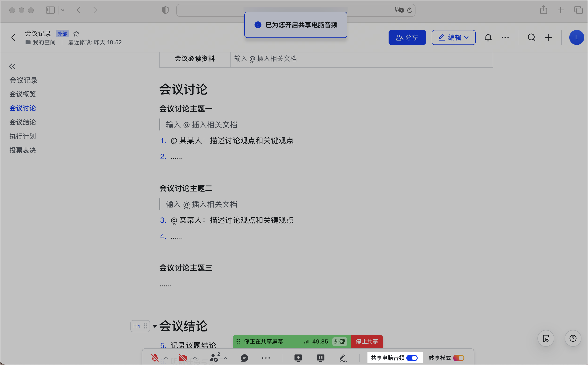Image resolution: width=588 pixels, height=365 pixels.
Task: Open the notifications bell icon
Action: point(488,38)
